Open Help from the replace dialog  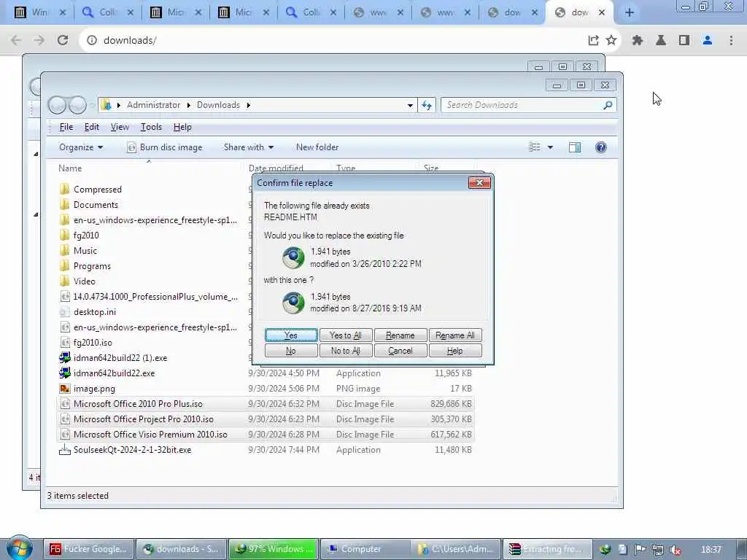pyautogui.click(x=455, y=351)
